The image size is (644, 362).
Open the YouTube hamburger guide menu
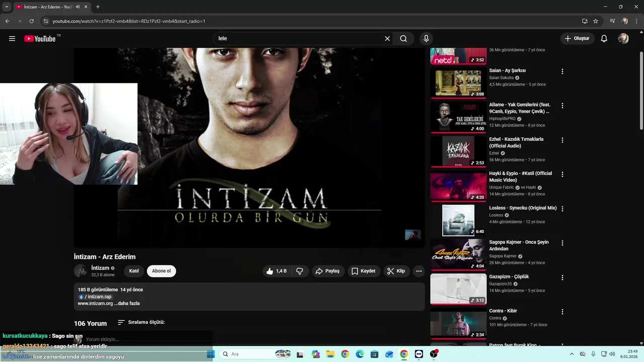click(x=12, y=39)
